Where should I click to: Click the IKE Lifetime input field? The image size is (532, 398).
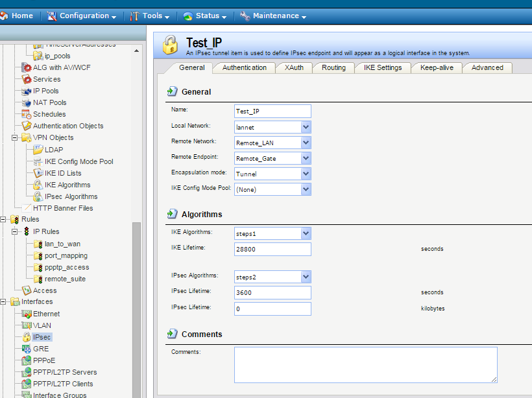coord(272,250)
